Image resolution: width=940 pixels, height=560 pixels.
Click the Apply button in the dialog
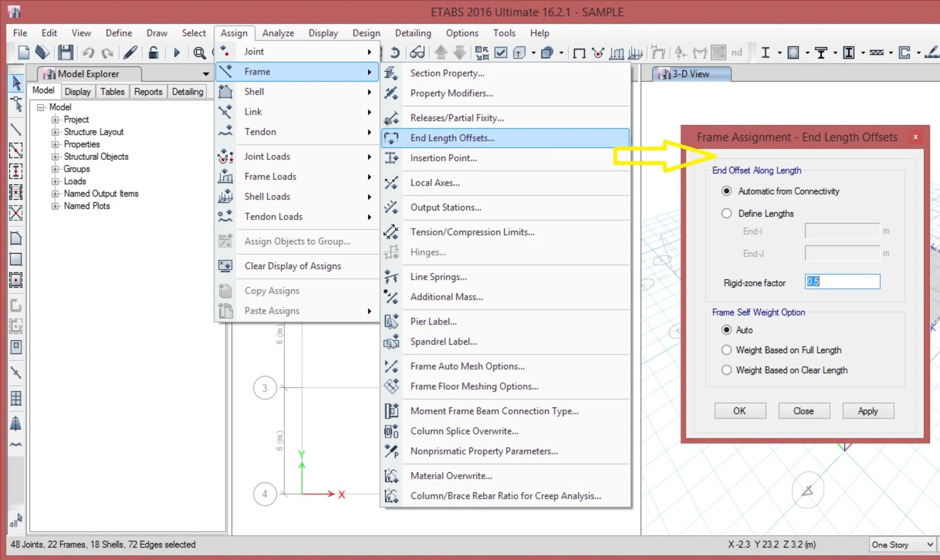coord(868,411)
